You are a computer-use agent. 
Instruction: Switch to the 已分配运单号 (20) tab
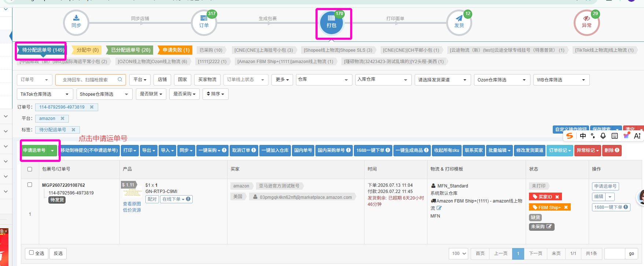coord(130,50)
